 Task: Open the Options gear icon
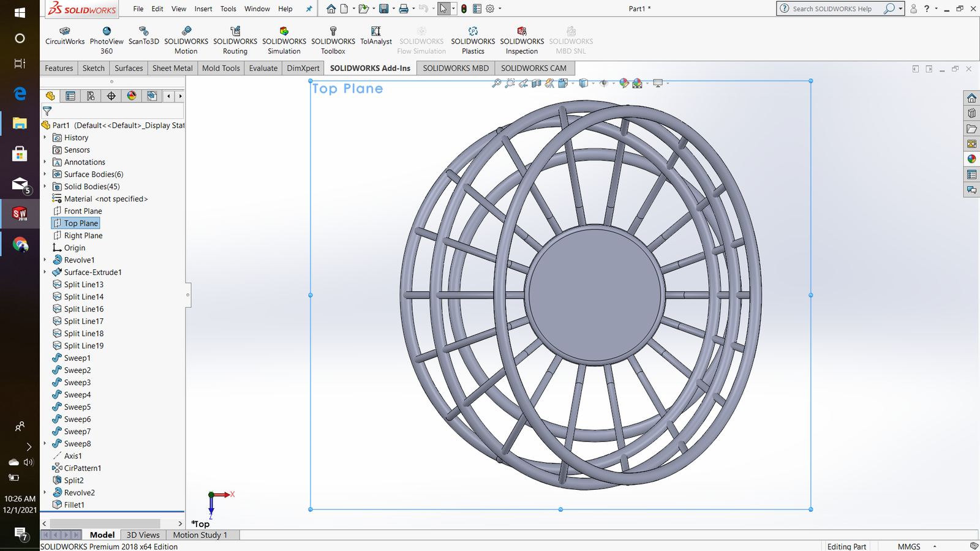pos(490,9)
